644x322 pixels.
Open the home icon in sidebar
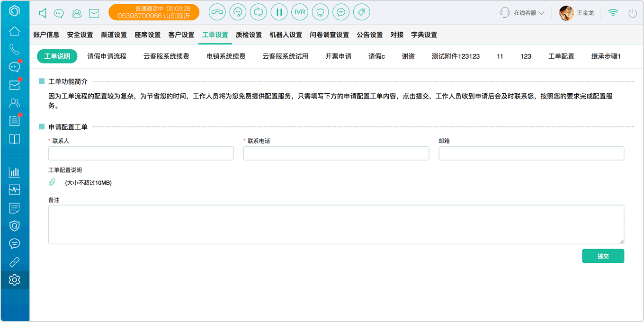15,31
